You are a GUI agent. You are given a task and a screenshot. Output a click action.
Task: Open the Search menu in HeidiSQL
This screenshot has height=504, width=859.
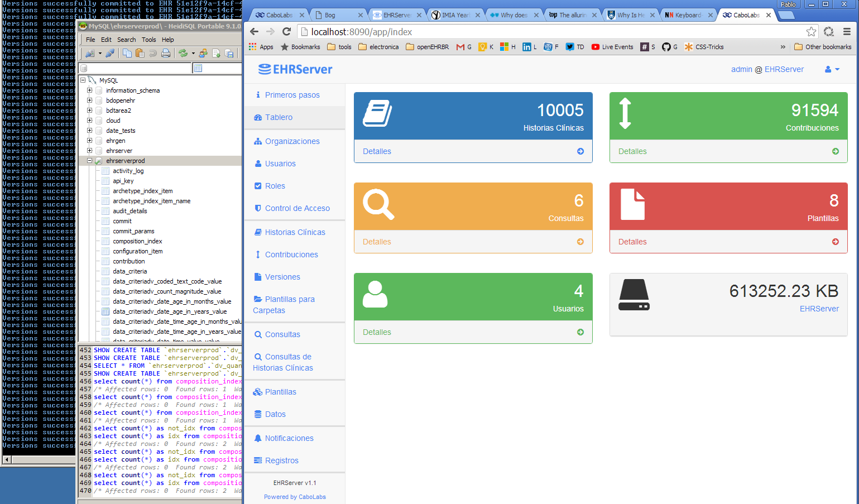pos(127,40)
